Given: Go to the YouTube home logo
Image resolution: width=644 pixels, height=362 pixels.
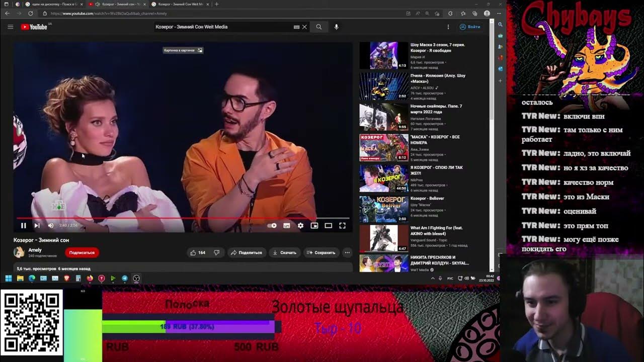Looking at the screenshot, I should [34, 27].
